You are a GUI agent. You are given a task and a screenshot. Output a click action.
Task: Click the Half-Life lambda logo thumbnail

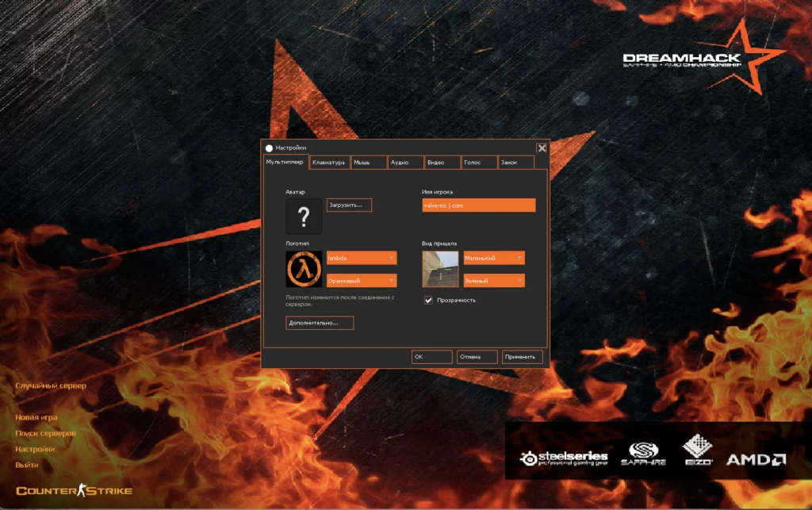304,269
